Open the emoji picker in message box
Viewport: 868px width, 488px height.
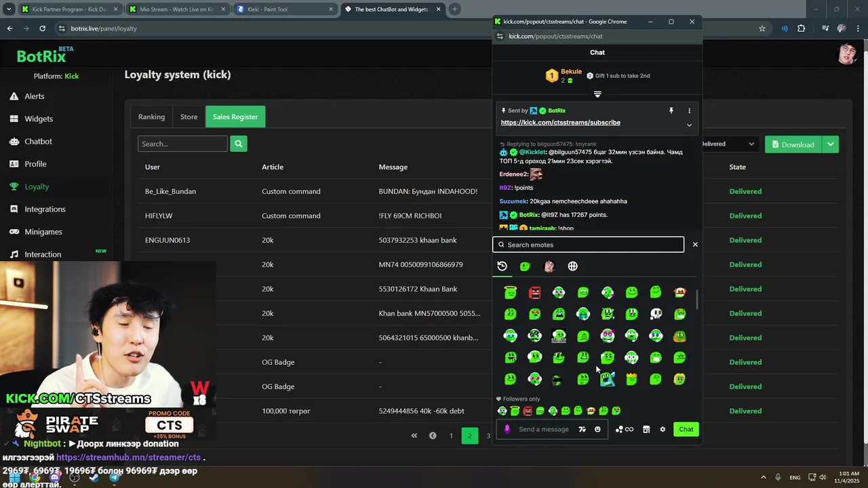pos(597,429)
